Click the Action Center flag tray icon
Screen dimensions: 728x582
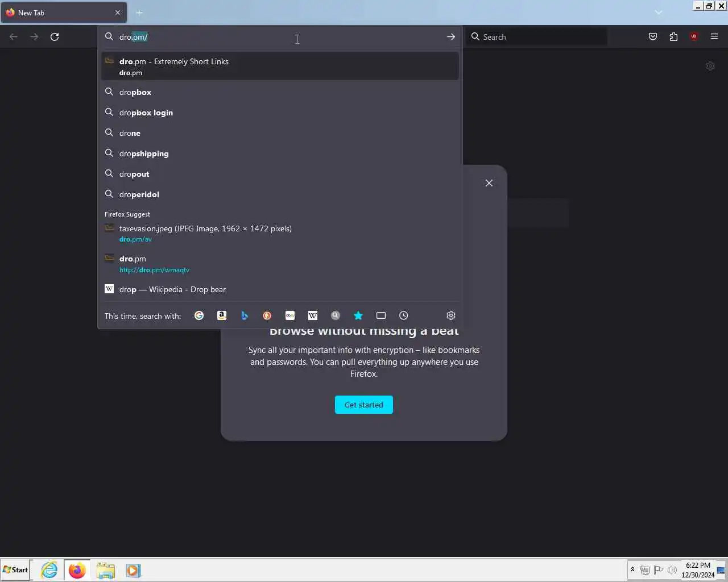[x=659, y=570]
